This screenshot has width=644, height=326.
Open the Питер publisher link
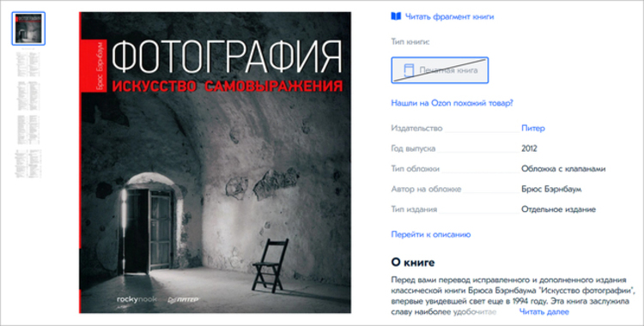click(533, 128)
